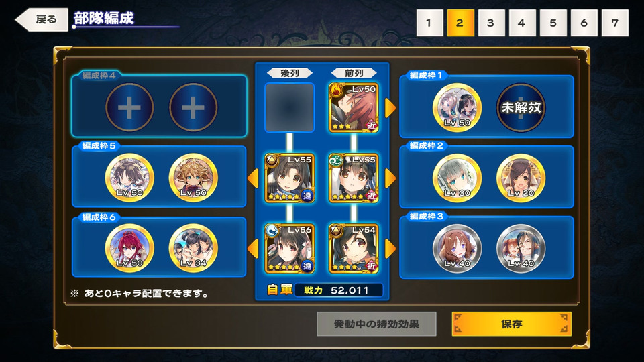Image resolution: width=644 pixels, height=362 pixels.
Task: Select the red-haired Lv50 support in 編成枠6
Action: pyautogui.click(x=129, y=248)
